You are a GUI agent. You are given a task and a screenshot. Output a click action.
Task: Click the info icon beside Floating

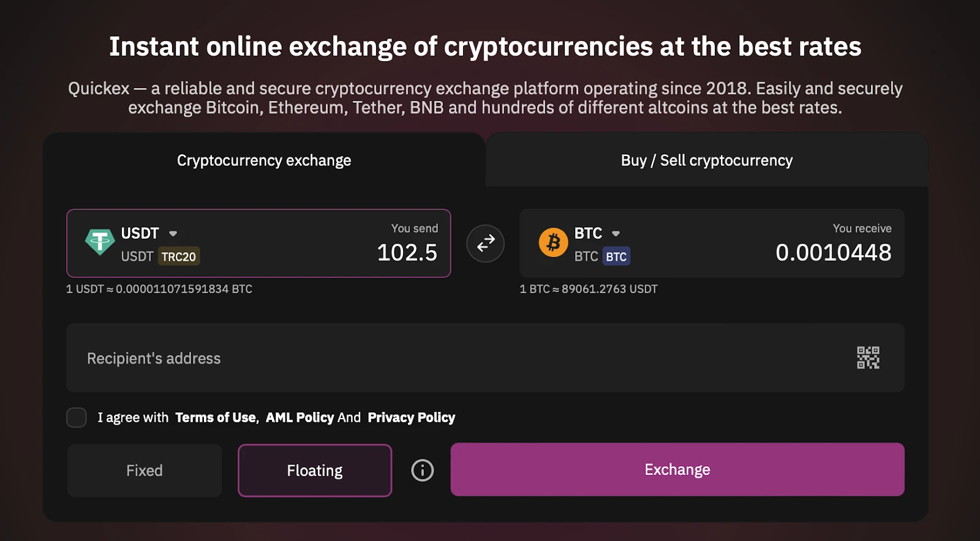point(421,470)
